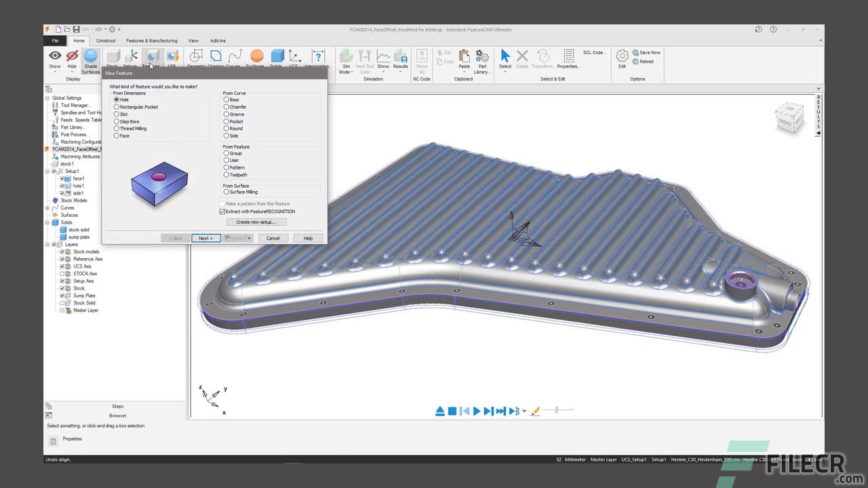Choose Surface Milling under From Surface
Viewport: 868px width, 488px height.
point(226,192)
